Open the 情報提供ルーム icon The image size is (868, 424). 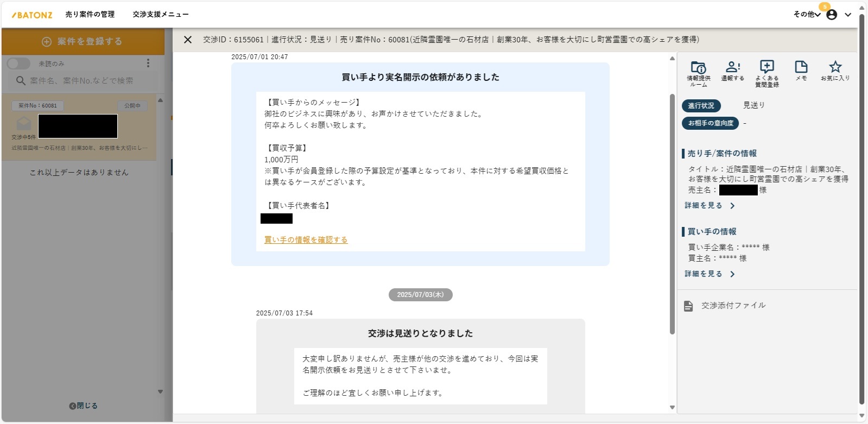(698, 68)
